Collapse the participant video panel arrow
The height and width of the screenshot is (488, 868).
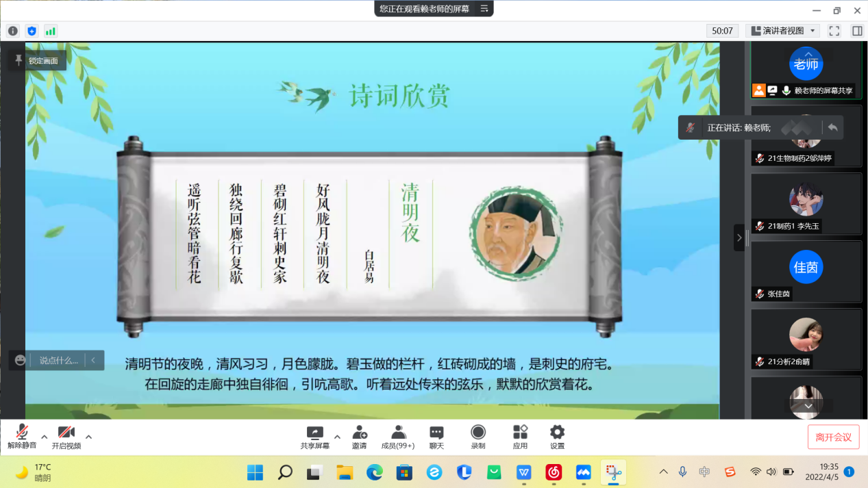coord(739,237)
